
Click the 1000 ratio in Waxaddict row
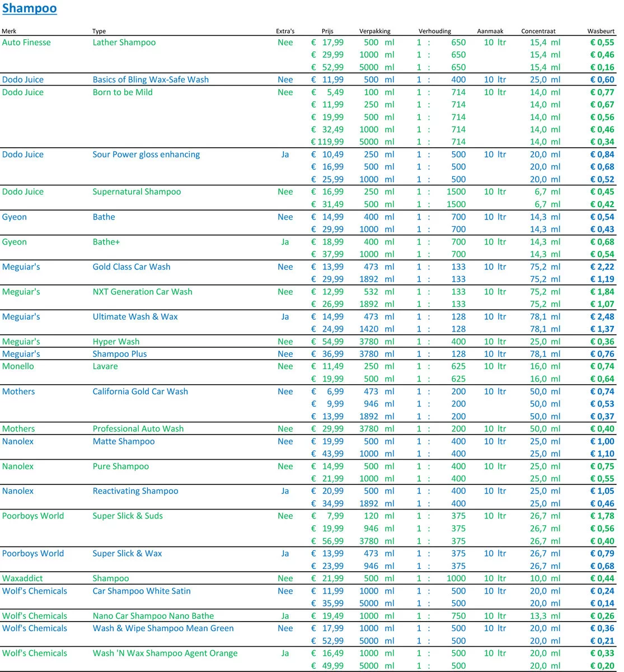pyautogui.click(x=456, y=578)
